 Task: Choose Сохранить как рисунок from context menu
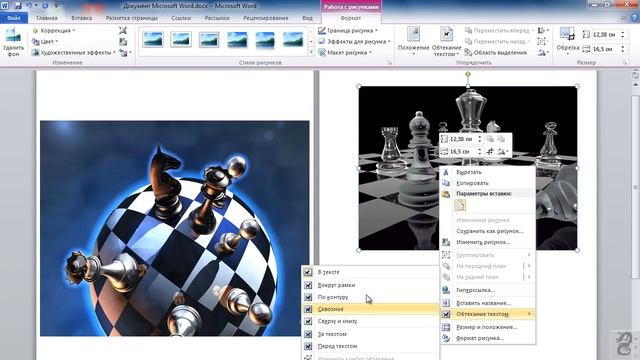point(488,231)
